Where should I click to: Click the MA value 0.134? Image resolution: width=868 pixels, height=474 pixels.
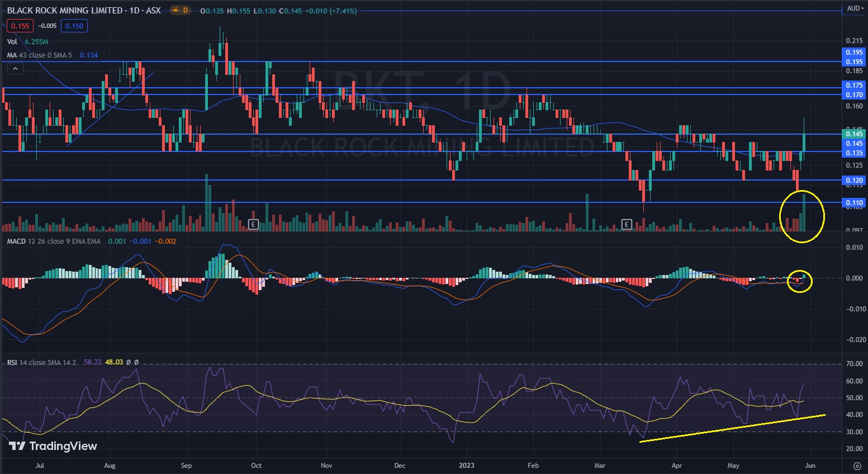pos(89,55)
